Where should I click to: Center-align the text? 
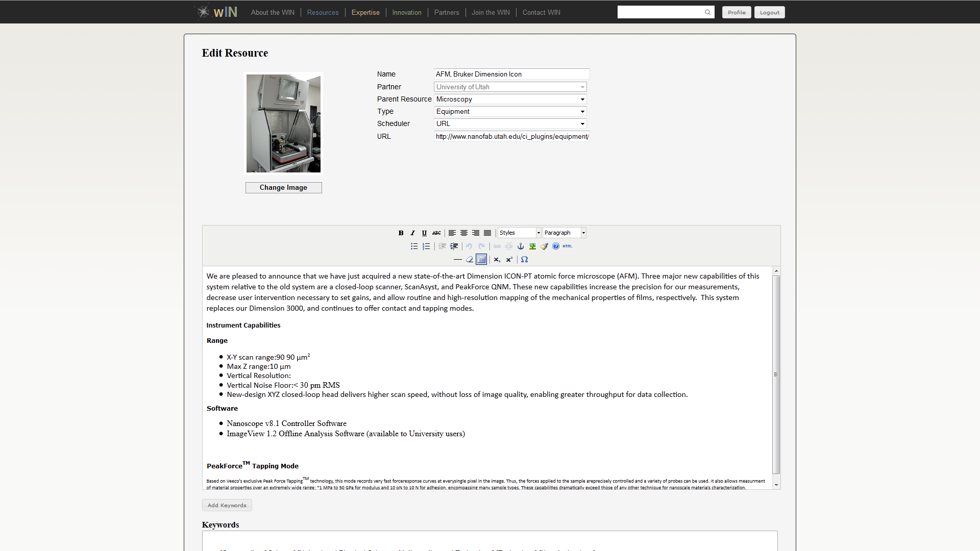click(464, 233)
